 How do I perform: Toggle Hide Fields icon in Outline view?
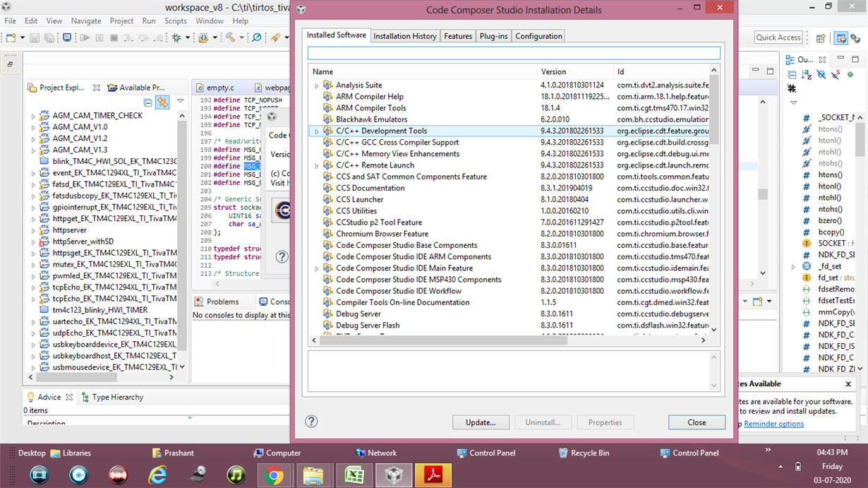point(821,75)
